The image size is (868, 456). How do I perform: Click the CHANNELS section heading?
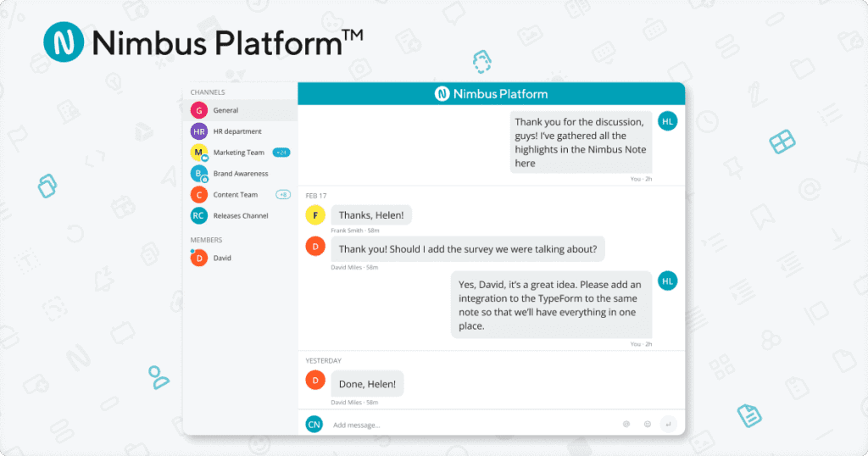click(208, 92)
